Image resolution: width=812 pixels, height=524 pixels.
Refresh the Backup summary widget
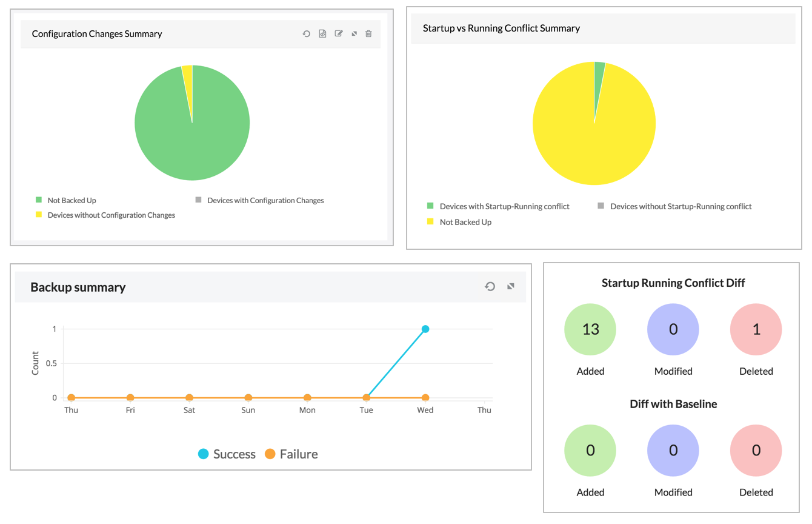[490, 286]
